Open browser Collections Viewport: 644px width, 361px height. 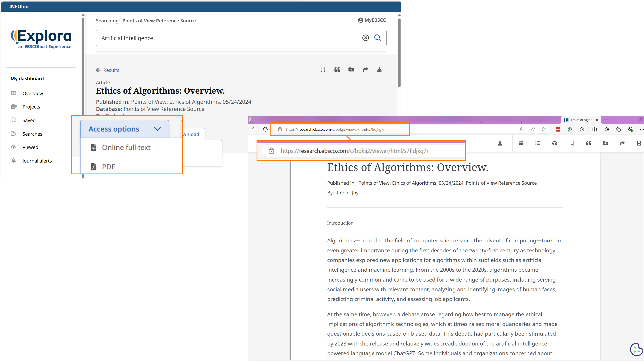coord(619,129)
